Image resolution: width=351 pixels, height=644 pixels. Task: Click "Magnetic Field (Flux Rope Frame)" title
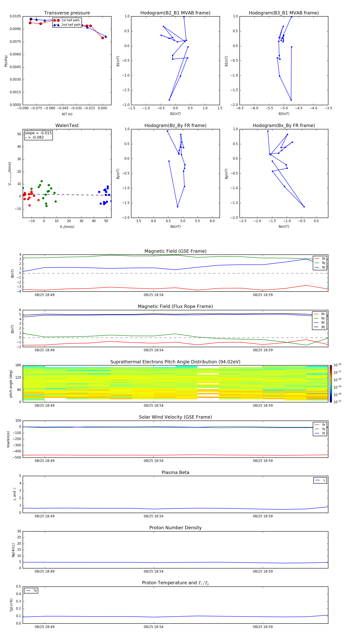tap(175, 307)
